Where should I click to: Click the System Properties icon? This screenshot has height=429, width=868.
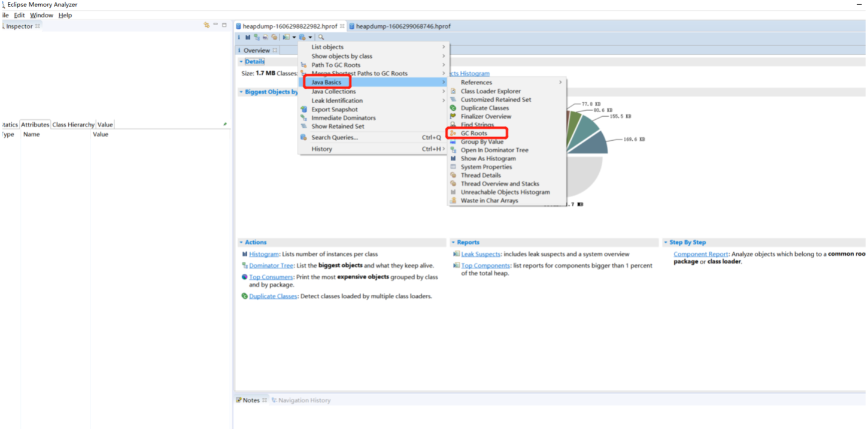(x=454, y=167)
